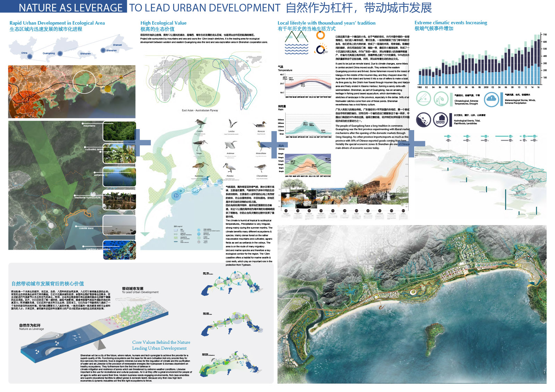Click the dark navy Hydrological legend color bar
The height and width of the screenshot is (392, 555).
pyautogui.click(x=451, y=120)
